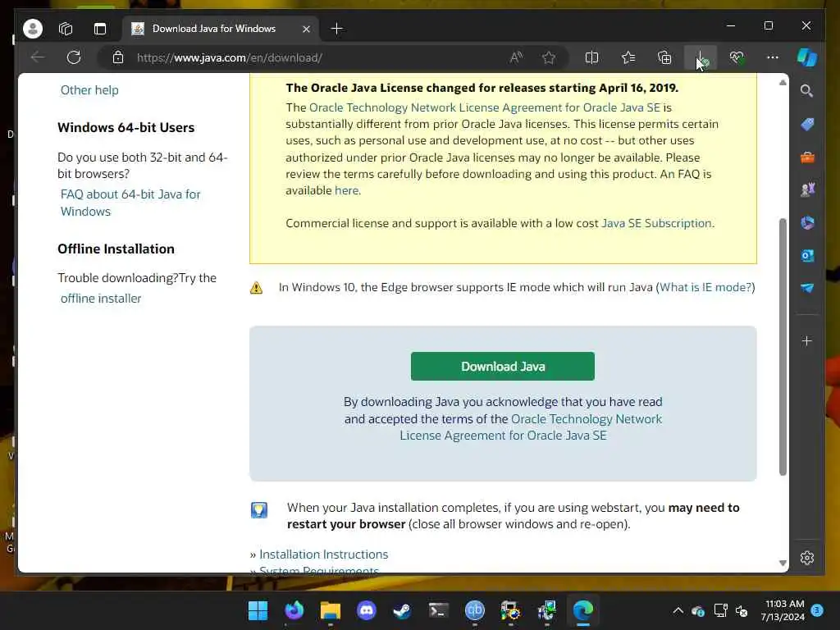This screenshot has width=840, height=630.
Task: Click scrollbar up arrow
Action: pos(783,83)
